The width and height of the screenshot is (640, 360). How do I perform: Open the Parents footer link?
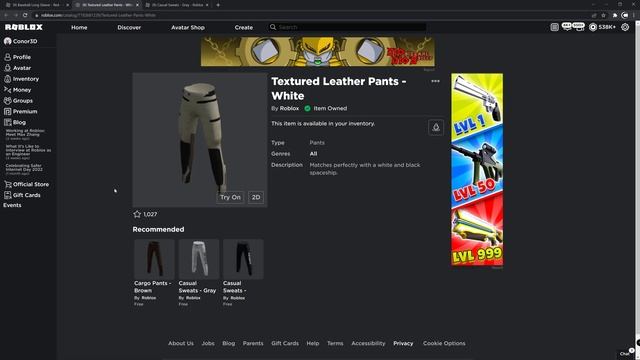(253, 343)
